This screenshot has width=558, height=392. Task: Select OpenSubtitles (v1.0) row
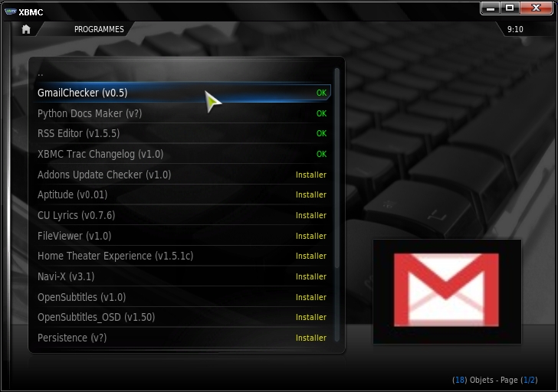point(182,297)
